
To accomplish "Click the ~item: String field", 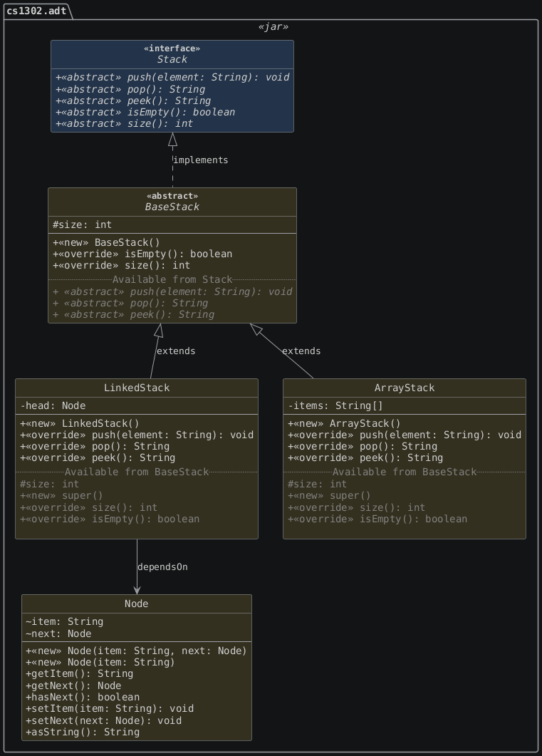I will (65, 622).
